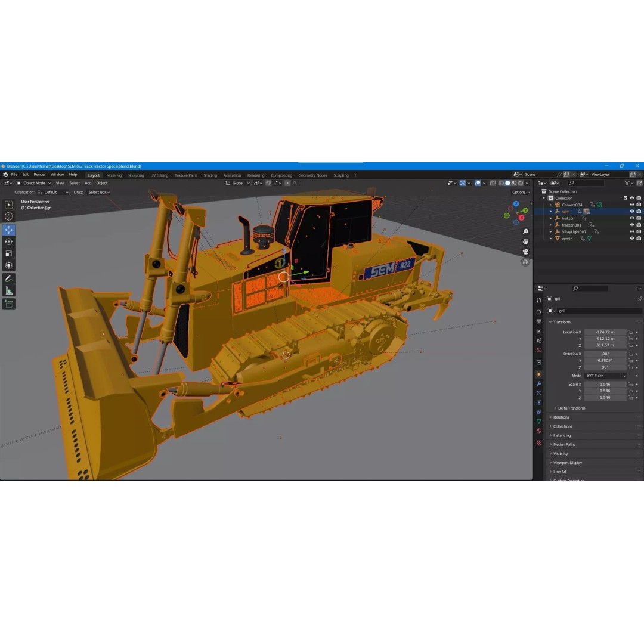The width and height of the screenshot is (644, 644).
Task: Open the Object Constraints tab
Action: coord(539,412)
